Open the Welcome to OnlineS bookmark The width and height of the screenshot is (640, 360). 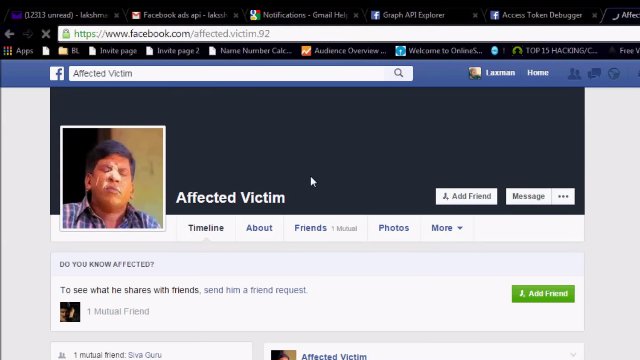439,51
